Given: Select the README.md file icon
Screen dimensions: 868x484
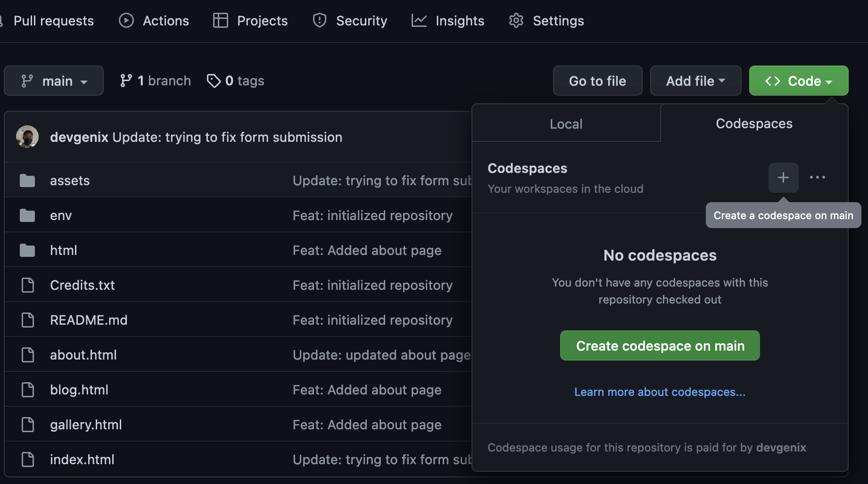Looking at the screenshot, I should click(28, 320).
